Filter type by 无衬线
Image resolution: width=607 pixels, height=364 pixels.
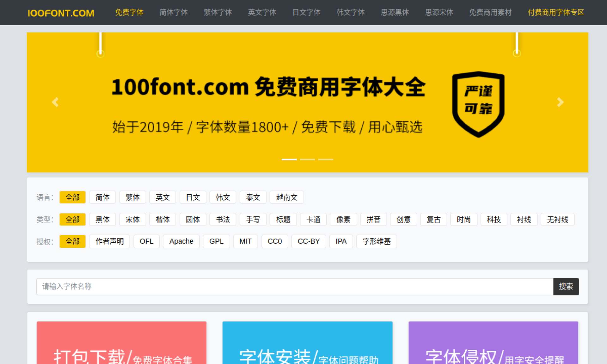[557, 219]
